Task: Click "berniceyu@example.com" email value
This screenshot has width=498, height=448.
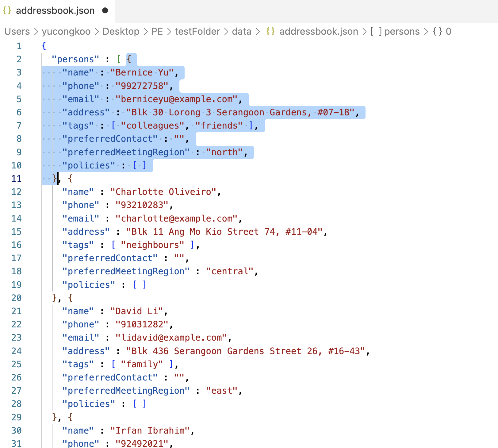Action: coord(177,99)
